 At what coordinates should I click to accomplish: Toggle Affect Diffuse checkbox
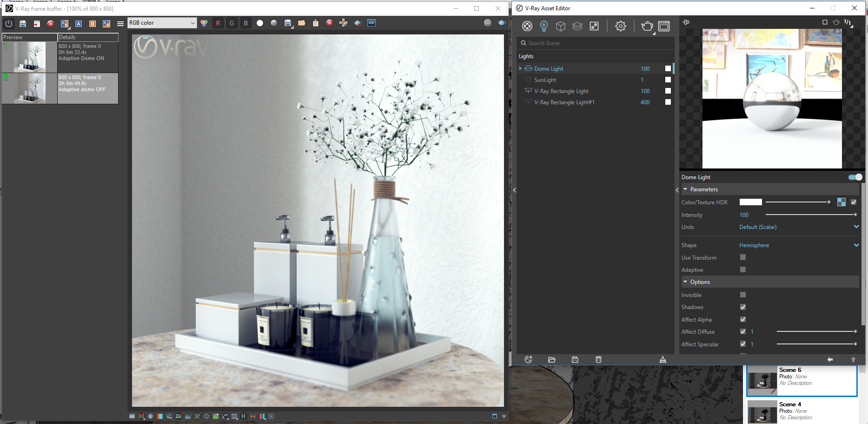pyautogui.click(x=743, y=331)
